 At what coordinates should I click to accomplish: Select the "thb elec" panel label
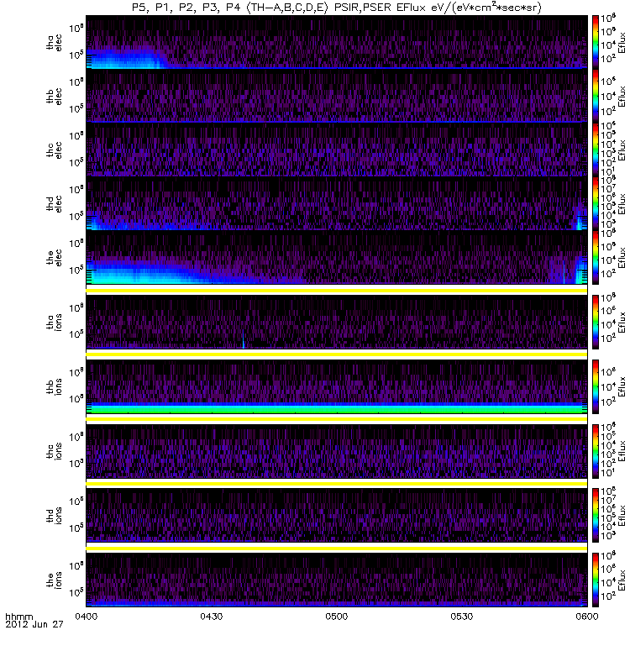click(x=55, y=96)
